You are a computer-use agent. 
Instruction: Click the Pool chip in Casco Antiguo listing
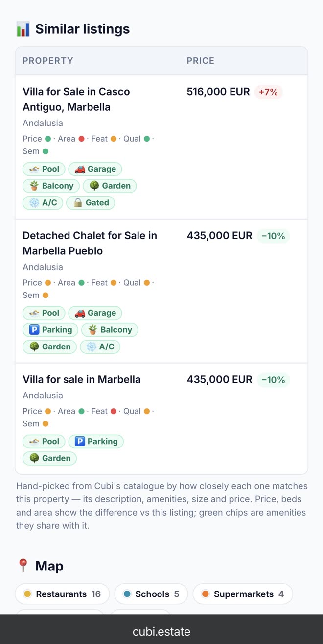pyautogui.click(x=44, y=169)
